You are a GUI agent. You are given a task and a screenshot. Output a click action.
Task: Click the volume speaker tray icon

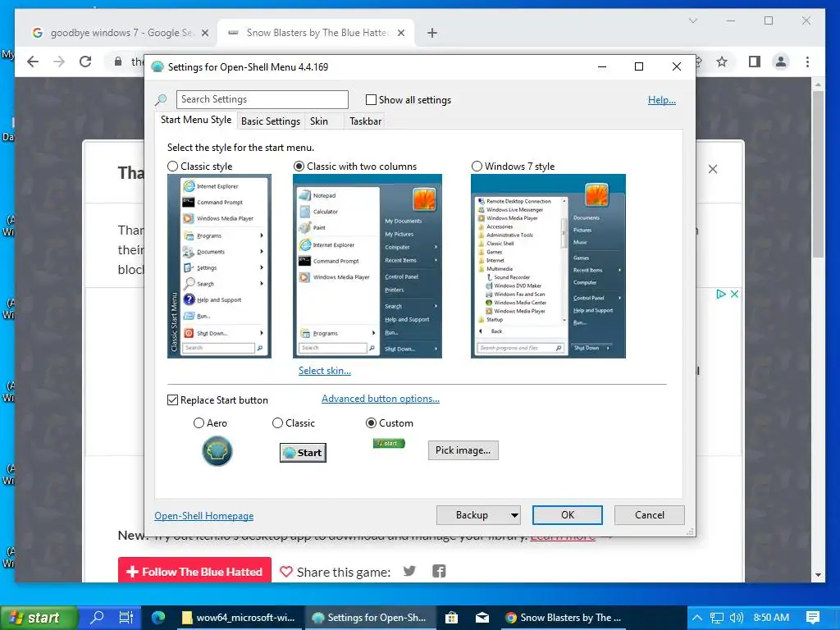tap(737, 617)
